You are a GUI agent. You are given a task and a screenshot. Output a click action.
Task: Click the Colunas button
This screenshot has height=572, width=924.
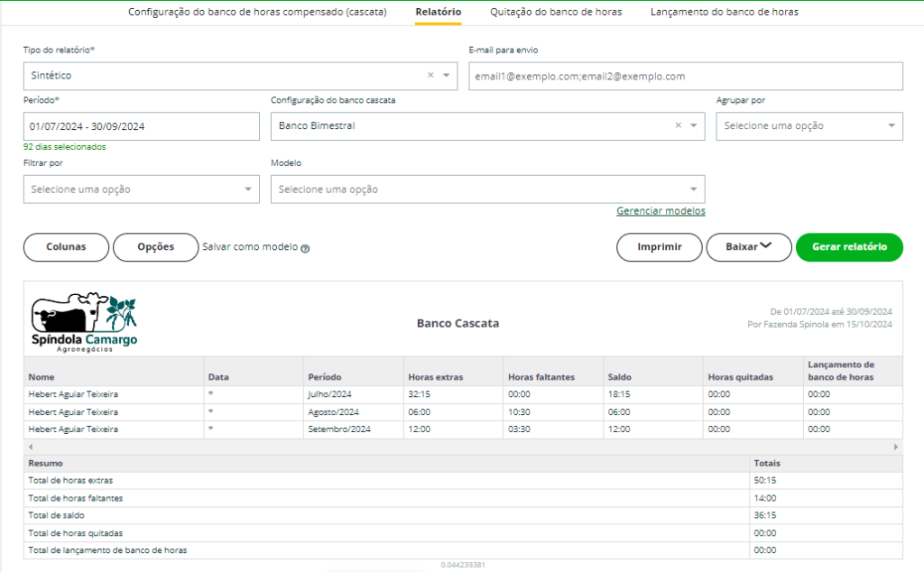pyautogui.click(x=66, y=247)
